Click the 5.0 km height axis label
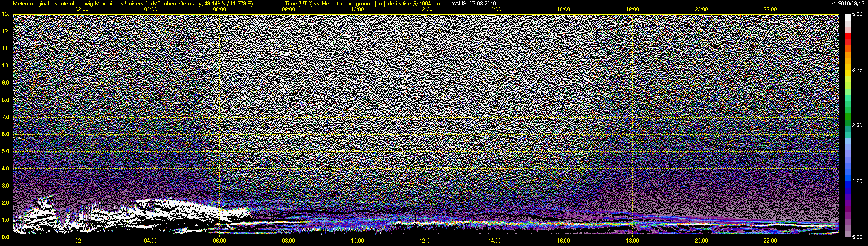The height and width of the screenshot is (246, 868). click(x=5, y=151)
